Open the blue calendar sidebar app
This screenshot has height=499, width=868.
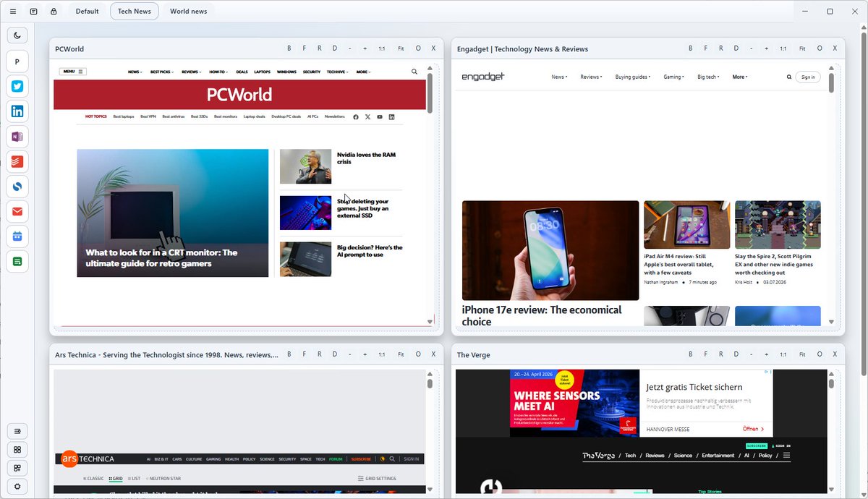click(x=17, y=236)
